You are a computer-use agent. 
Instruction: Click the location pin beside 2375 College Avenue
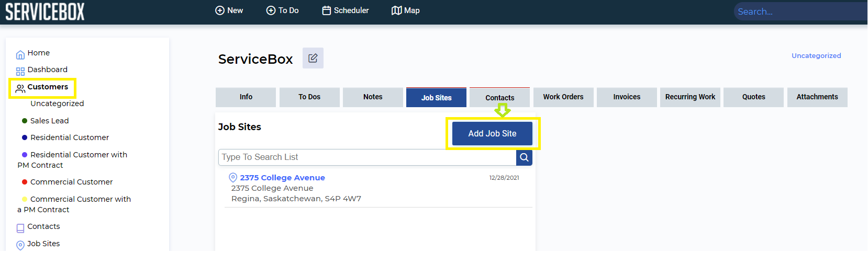(233, 178)
